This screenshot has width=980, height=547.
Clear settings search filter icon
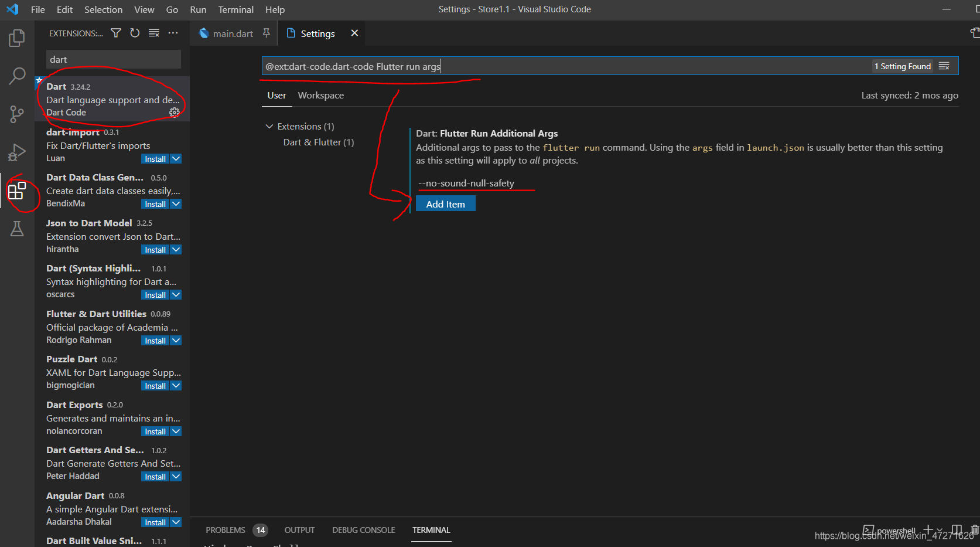click(x=944, y=66)
